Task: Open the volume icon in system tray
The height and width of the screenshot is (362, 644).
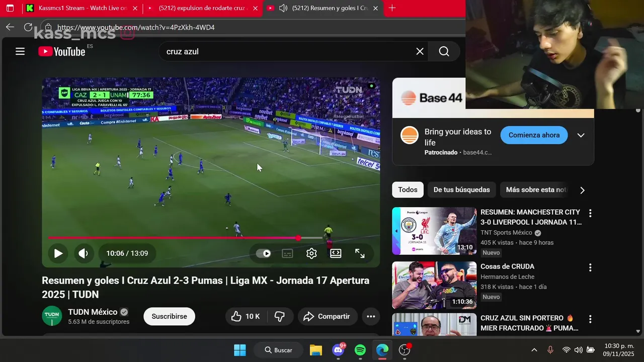Action: coord(579,350)
